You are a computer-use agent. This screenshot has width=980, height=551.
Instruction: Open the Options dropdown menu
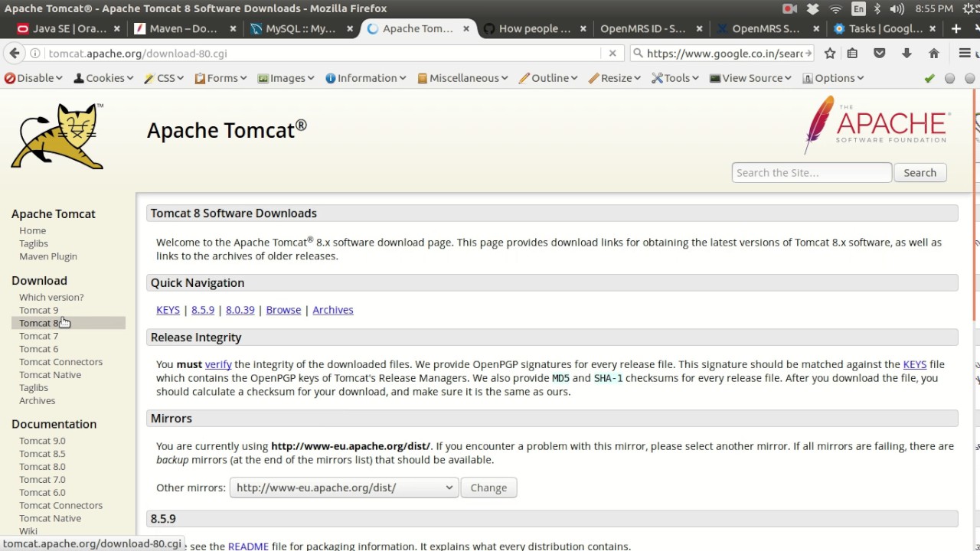point(833,78)
